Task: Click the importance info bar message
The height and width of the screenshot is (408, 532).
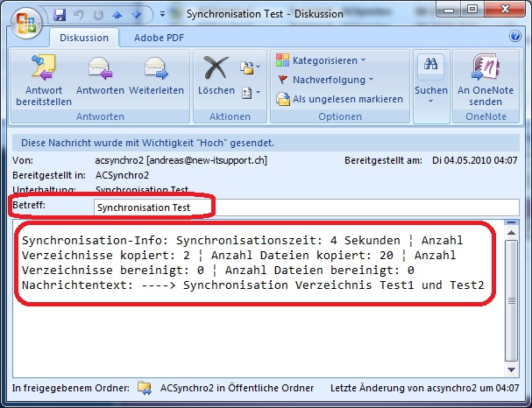Action: point(266,143)
